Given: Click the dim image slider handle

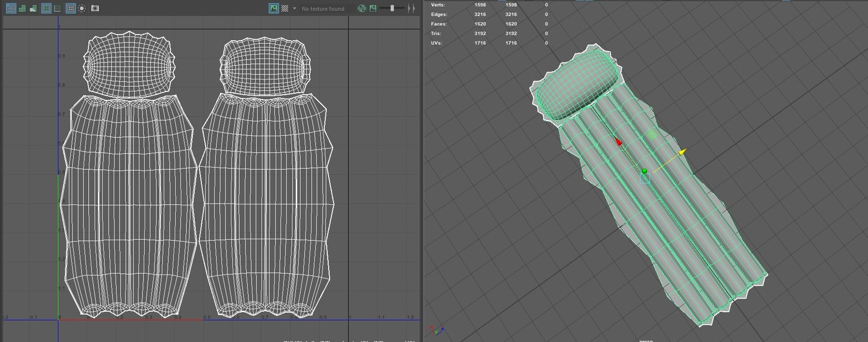Looking at the screenshot, I should click(392, 8).
